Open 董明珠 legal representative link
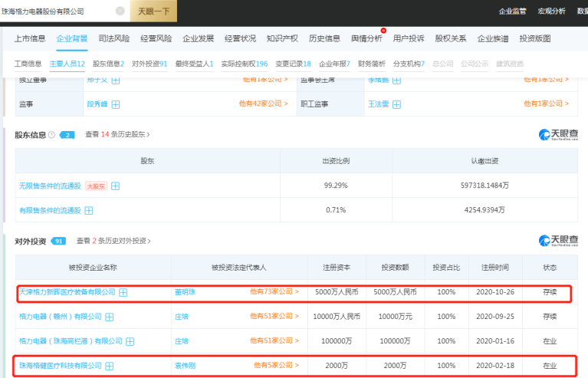 (x=185, y=292)
